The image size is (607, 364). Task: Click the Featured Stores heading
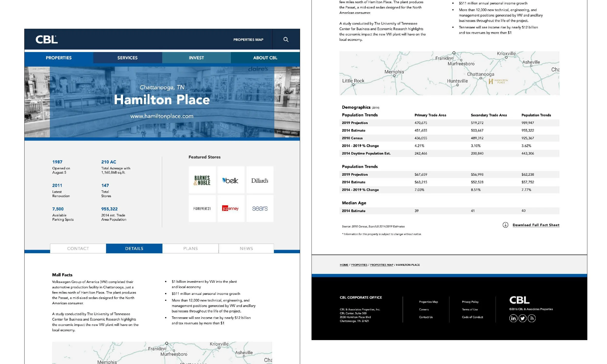pos(204,157)
